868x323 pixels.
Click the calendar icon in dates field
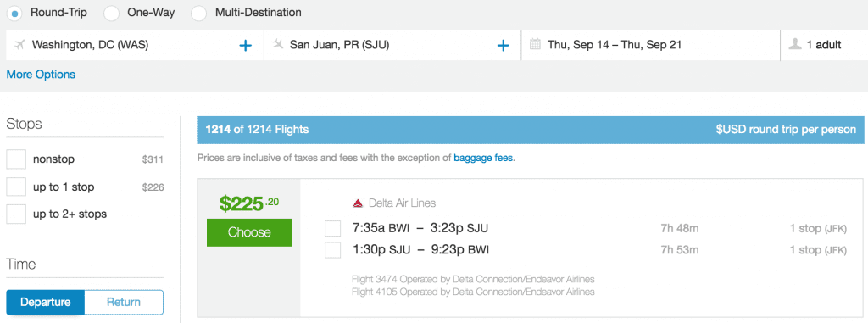click(535, 44)
